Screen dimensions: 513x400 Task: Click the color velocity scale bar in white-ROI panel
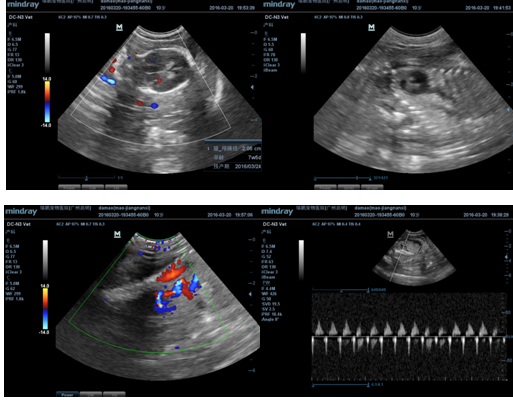[47, 102]
